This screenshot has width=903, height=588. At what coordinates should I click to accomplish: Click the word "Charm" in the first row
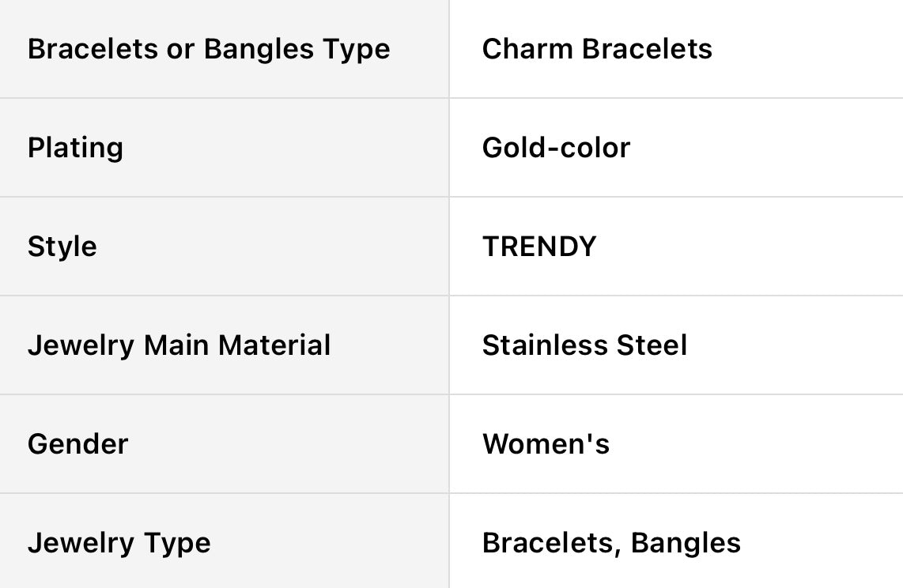point(527,49)
